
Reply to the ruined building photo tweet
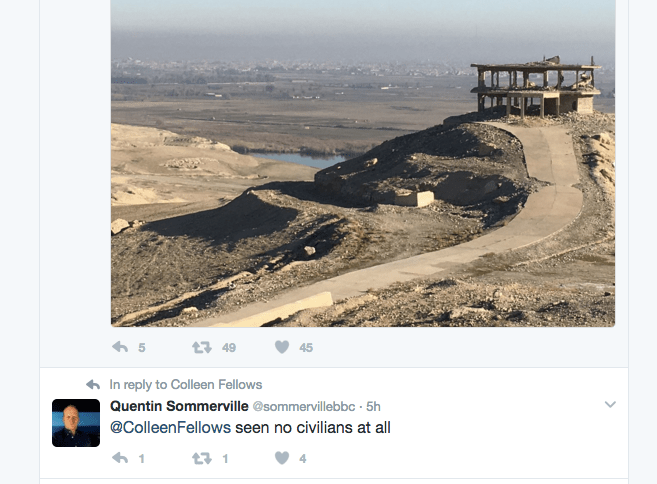click(120, 347)
